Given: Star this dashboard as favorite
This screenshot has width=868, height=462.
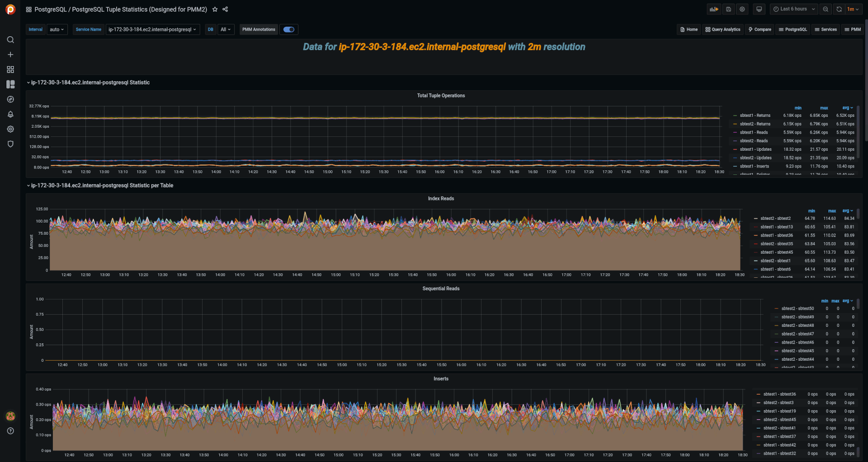Looking at the screenshot, I should (x=215, y=9).
